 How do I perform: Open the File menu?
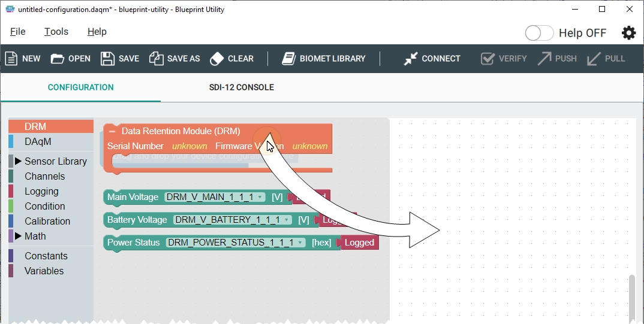(18, 32)
